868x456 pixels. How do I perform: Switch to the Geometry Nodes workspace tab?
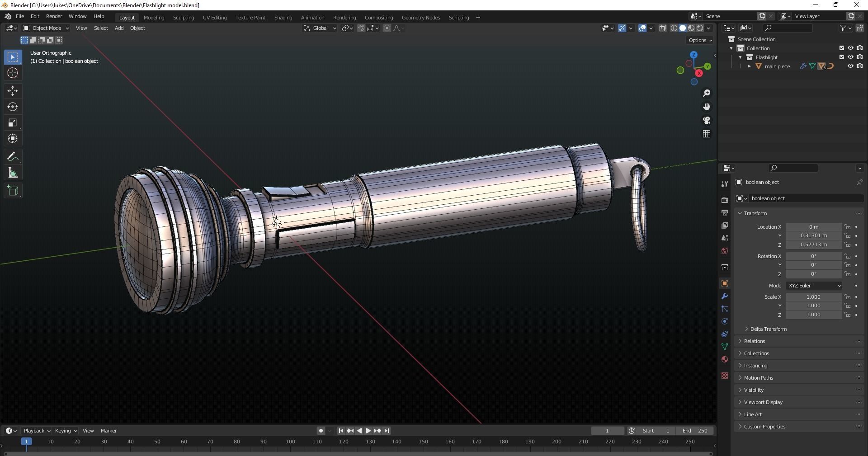[420, 17]
